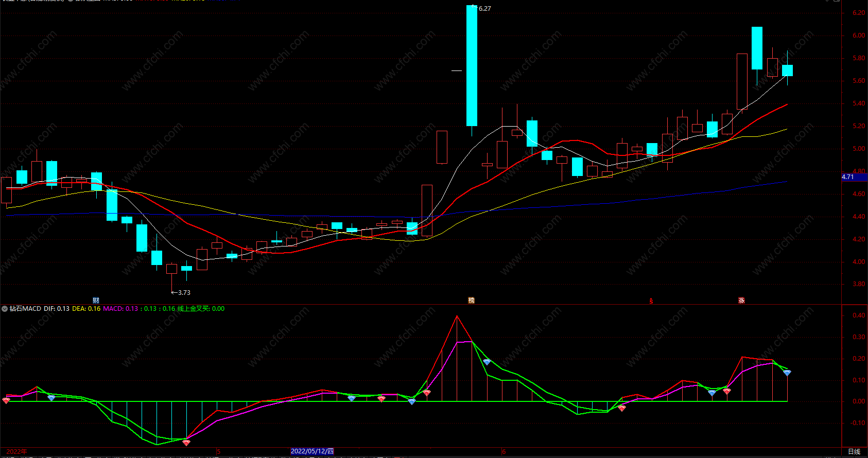The height and width of the screenshot is (458, 868).
Task: Click the 0.40 MACD axis value
Action: [x=859, y=315]
